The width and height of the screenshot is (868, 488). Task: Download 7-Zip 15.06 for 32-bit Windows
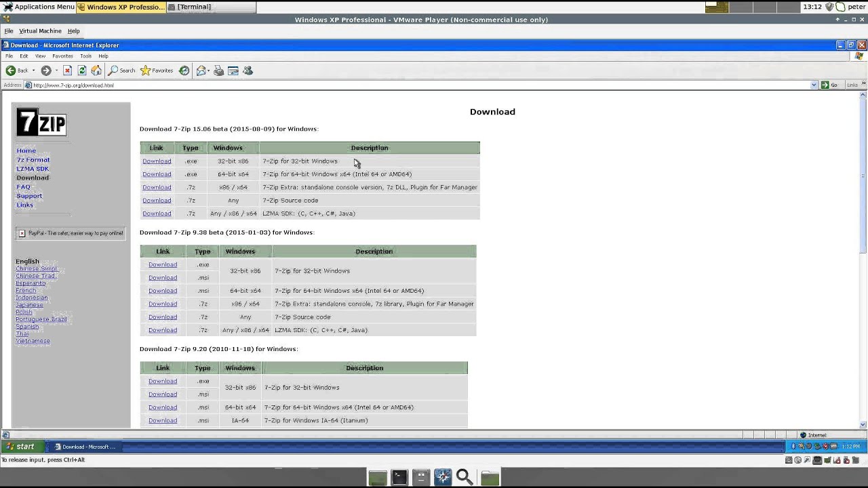coord(157,161)
